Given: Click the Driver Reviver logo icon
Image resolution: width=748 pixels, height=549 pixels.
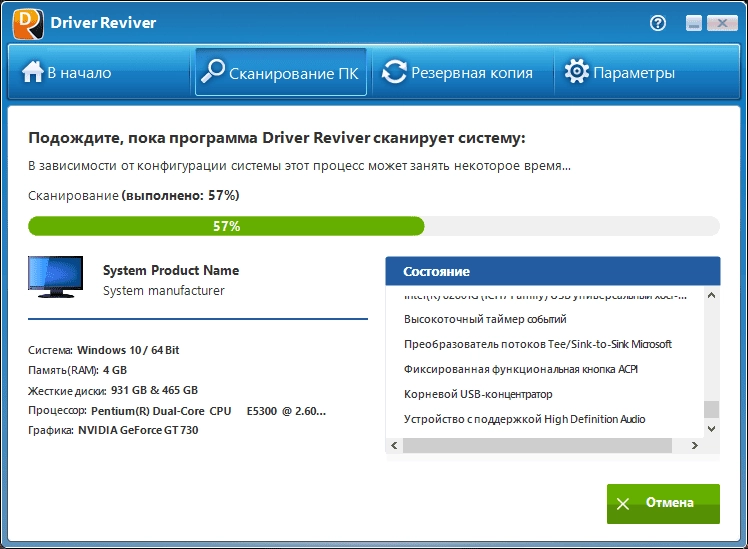Looking at the screenshot, I should [28, 23].
